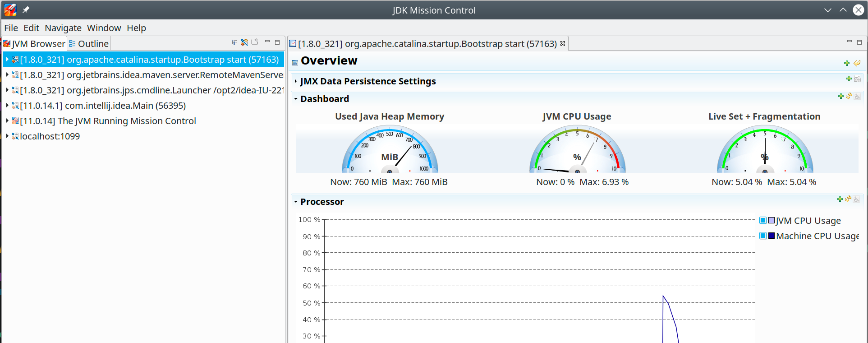Close the Bootstrap start editor tab

pyautogui.click(x=563, y=44)
